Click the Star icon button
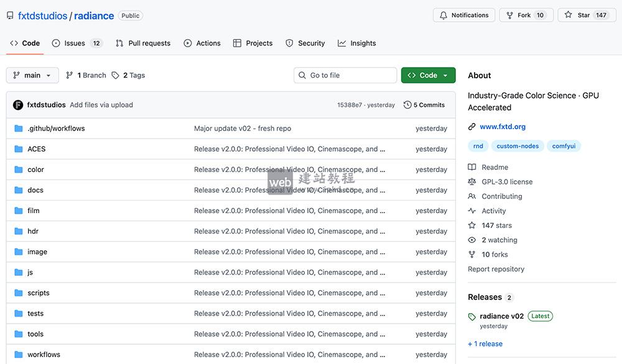This screenshot has width=622, height=364. click(x=568, y=16)
